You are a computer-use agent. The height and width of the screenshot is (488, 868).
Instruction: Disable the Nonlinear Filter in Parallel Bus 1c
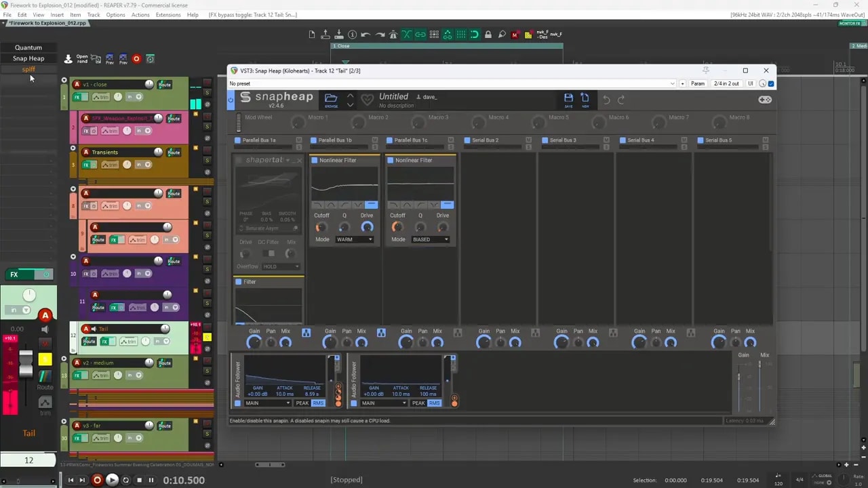pos(391,160)
